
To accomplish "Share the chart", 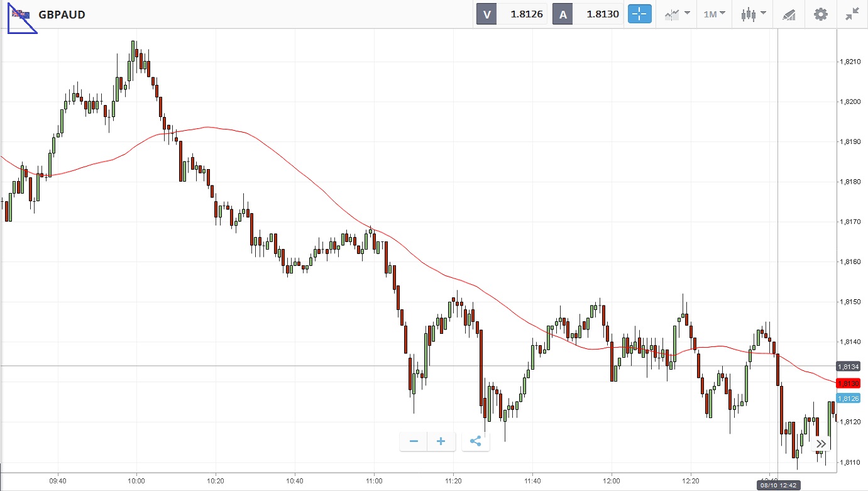I will [475, 441].
